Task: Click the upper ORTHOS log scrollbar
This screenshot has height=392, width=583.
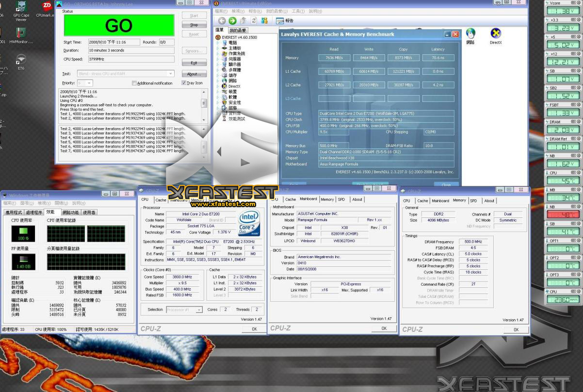Action: (x=204, y=105)
